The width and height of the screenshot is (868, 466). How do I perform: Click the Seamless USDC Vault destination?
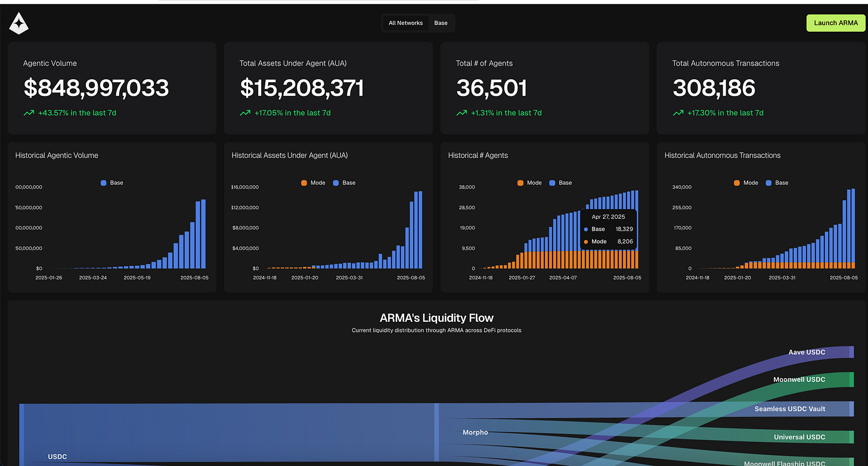pyautogui.click(x=790, y=409)
